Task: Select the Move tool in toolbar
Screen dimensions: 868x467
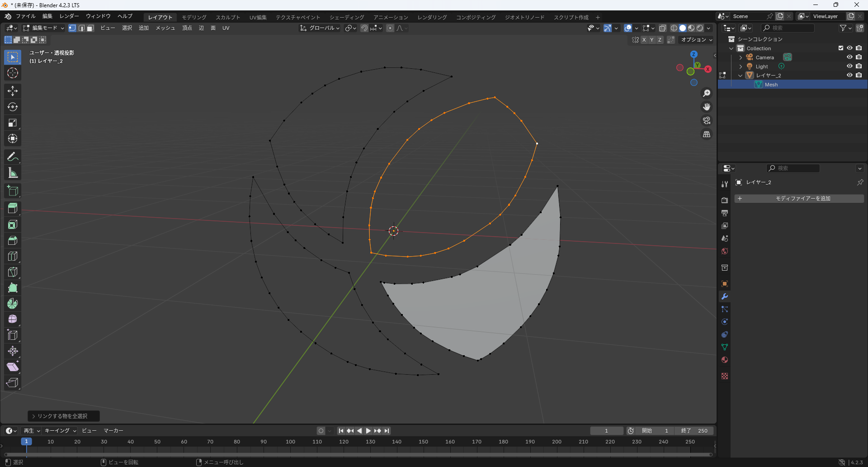Action: coord(13,91)
